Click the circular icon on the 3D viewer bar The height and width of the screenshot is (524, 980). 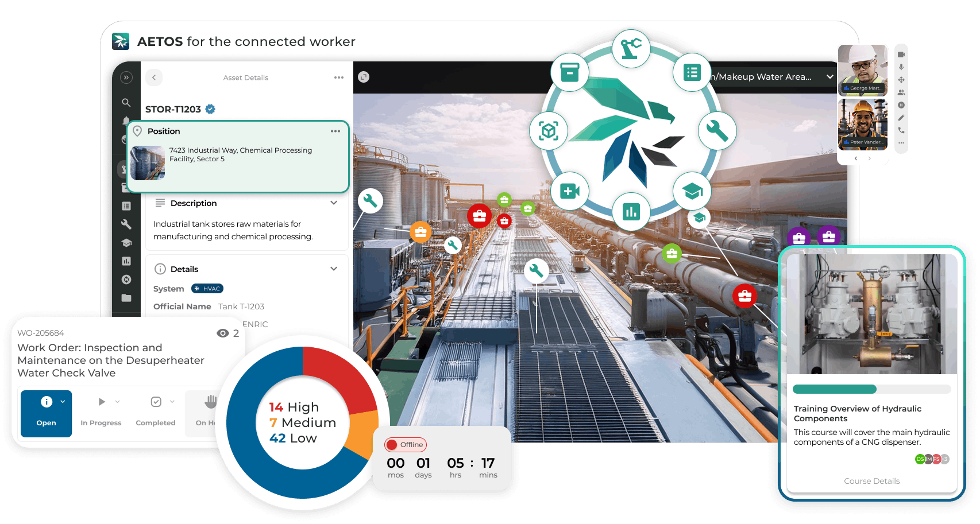point(364,77)
